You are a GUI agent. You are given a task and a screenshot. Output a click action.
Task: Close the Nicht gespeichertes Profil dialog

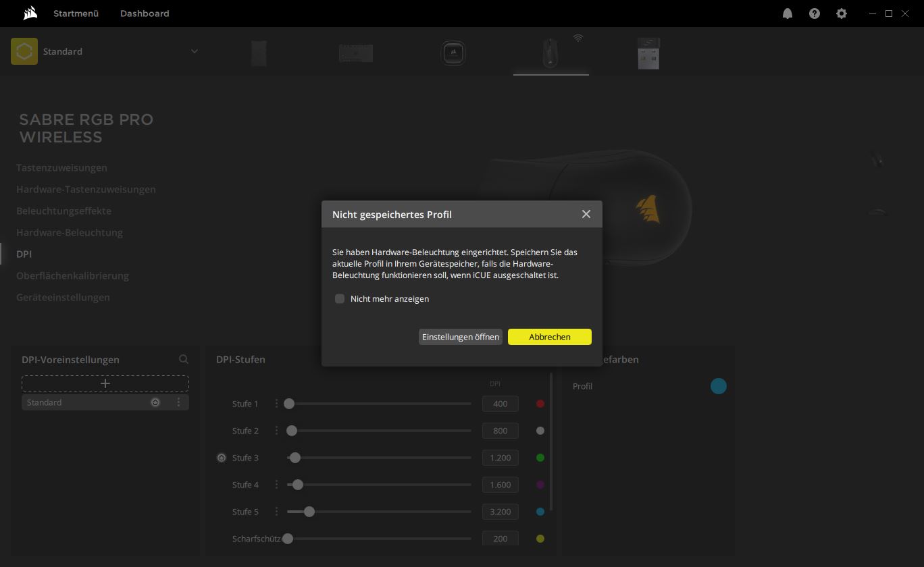(x=586, y=214)
